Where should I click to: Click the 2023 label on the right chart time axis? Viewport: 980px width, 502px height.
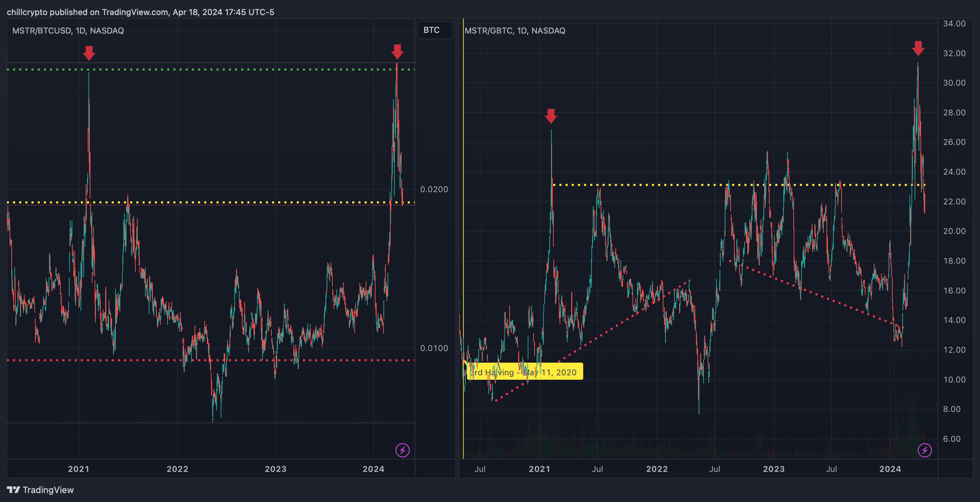tap(774, 469)
